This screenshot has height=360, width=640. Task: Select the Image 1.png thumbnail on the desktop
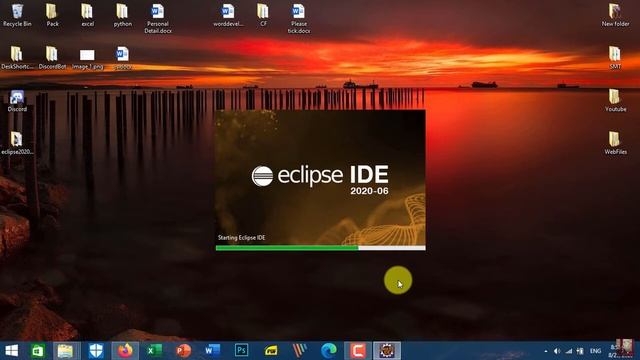click(x=87, y=58)
